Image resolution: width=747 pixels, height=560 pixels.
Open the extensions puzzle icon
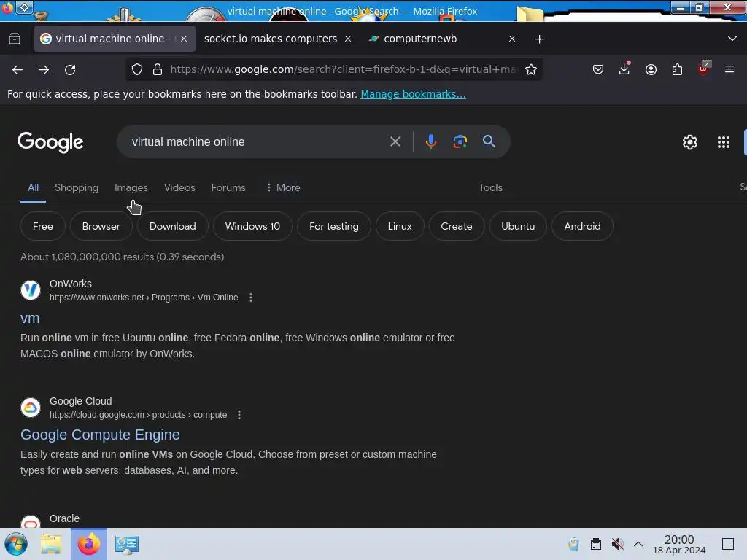(677, 69)
